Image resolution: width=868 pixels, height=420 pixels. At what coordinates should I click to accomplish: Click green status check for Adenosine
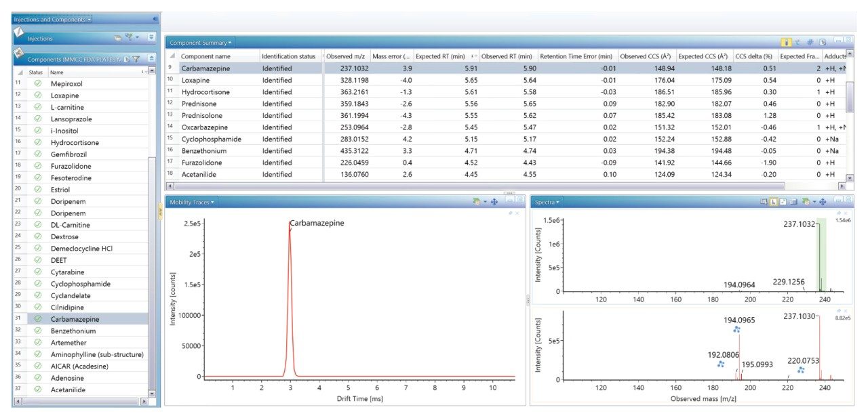(37, 377)
